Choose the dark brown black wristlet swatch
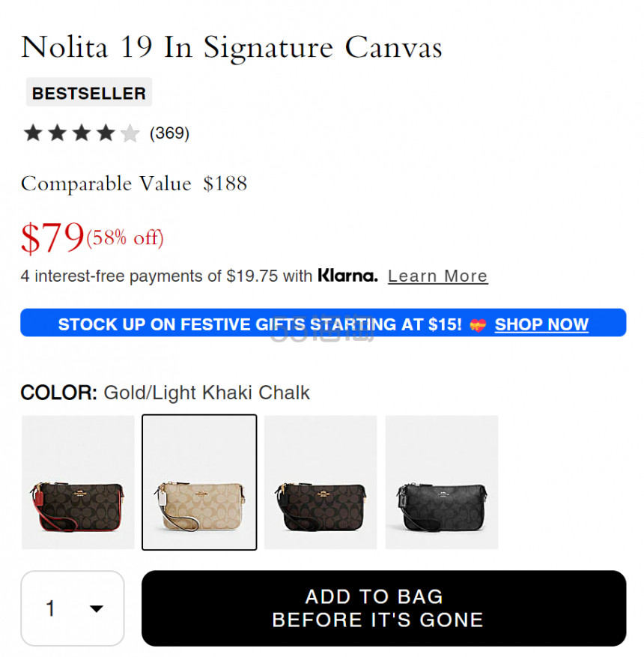 pos(321,482)
